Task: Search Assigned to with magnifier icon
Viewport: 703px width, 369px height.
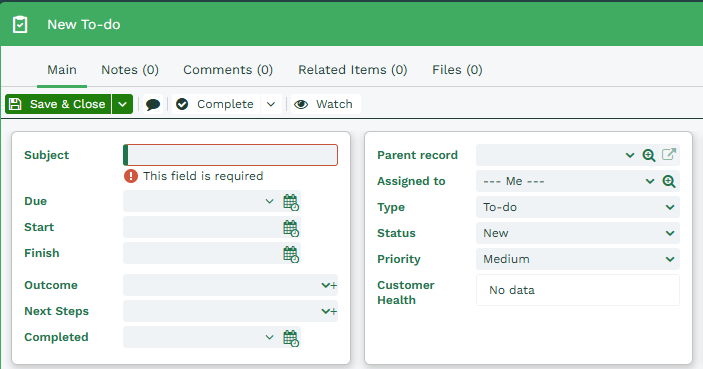Action: tap(669, 181)
